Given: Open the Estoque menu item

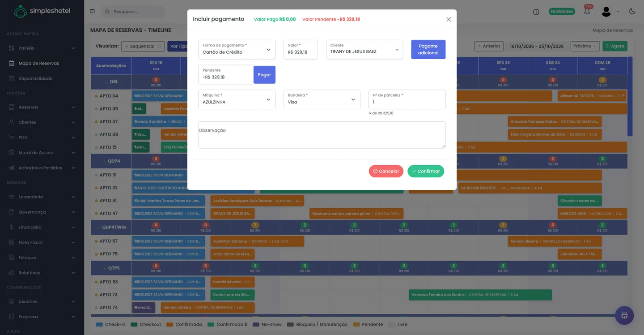Looking at the screenshot, I should pos(42,258).
